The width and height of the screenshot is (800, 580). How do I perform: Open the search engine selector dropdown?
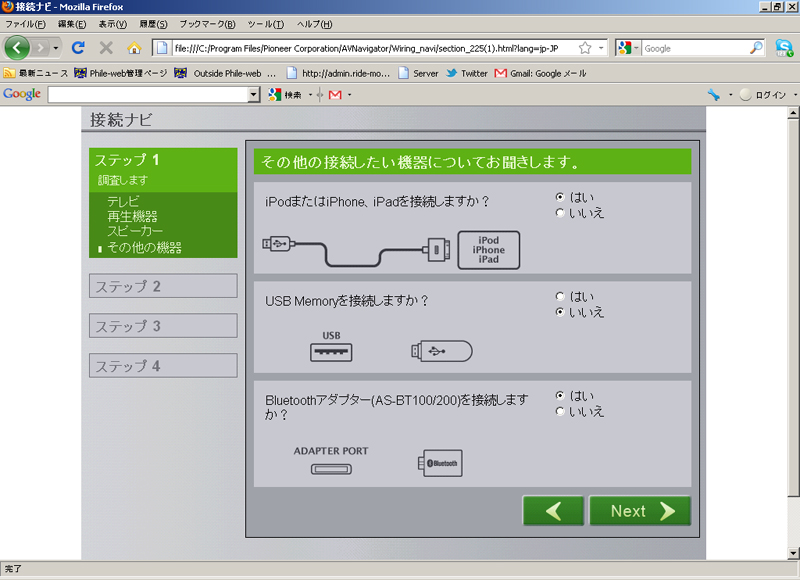click(x=628, y=48)
